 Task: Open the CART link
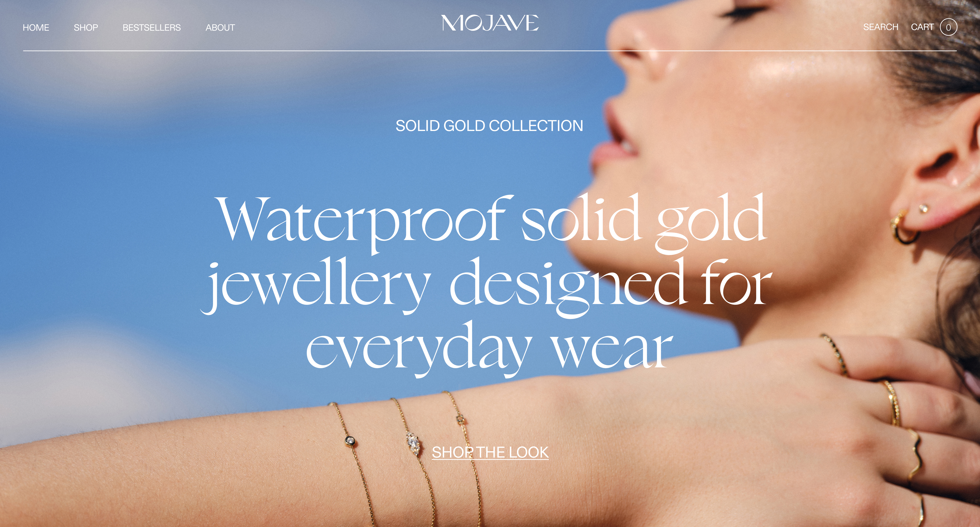[922, 27]
